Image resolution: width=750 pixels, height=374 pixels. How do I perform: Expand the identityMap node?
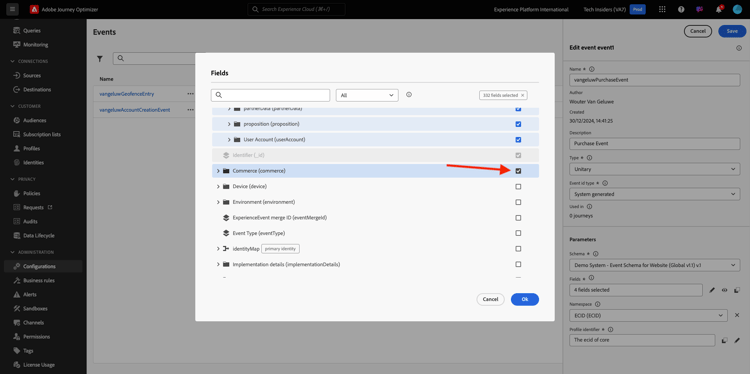coord(218,249)
